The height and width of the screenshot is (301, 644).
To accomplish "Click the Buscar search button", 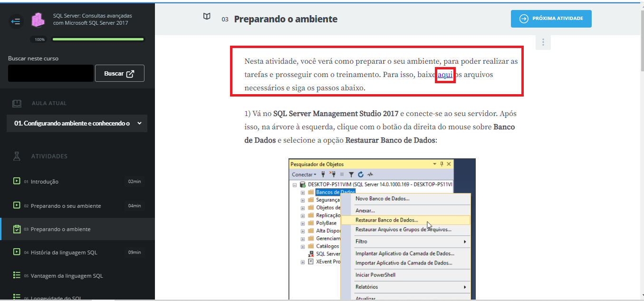I will pos(119,74).
